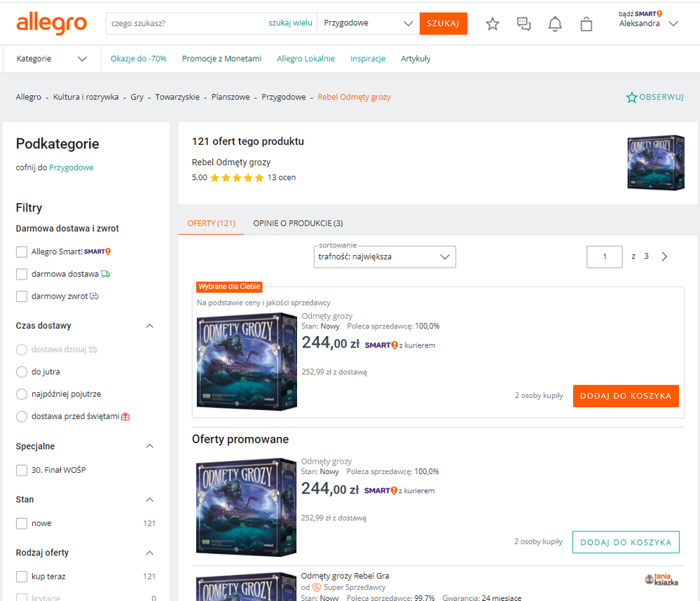Click the product rating stars
Image resolution: width=700 pixels, height=601 pixels.
tap(237, 178)
